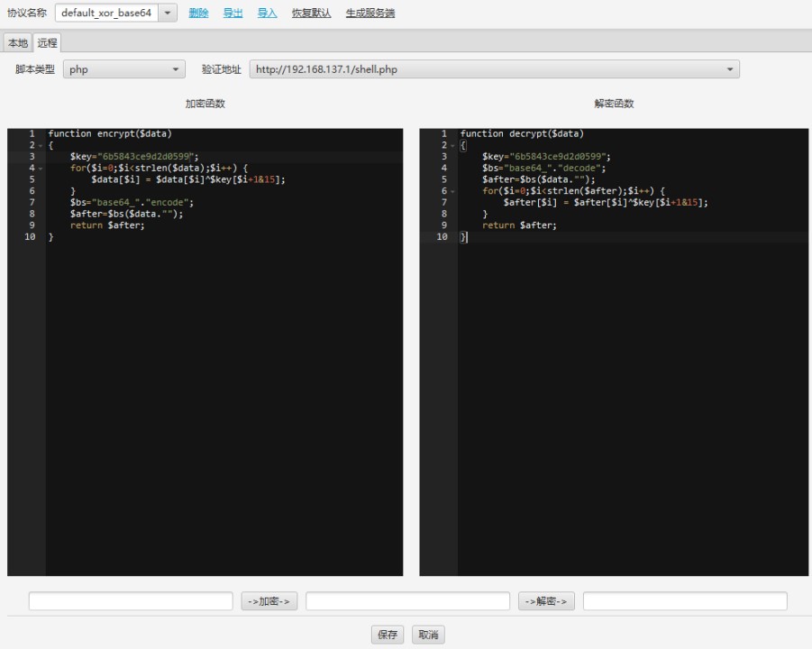Open the protocol name dropdown arrow
This screenshot has height=649, width=812.
tap(168, 13)
